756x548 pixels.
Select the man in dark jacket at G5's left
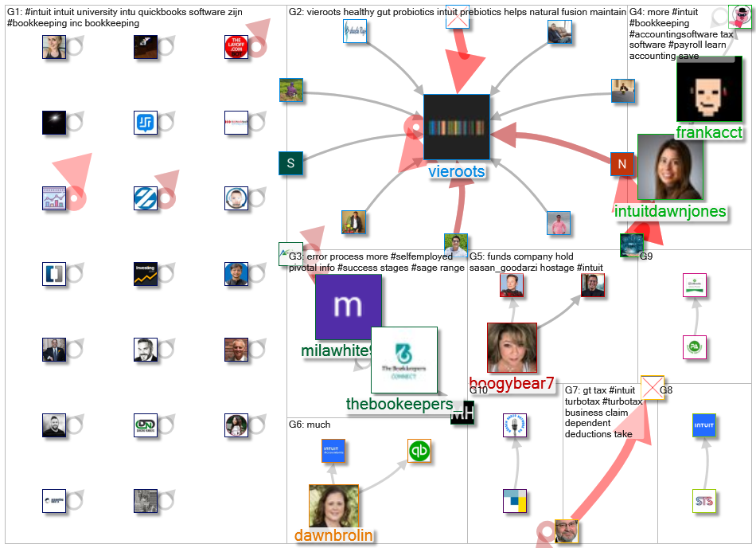pyautogui.click(x=512, y=286)
